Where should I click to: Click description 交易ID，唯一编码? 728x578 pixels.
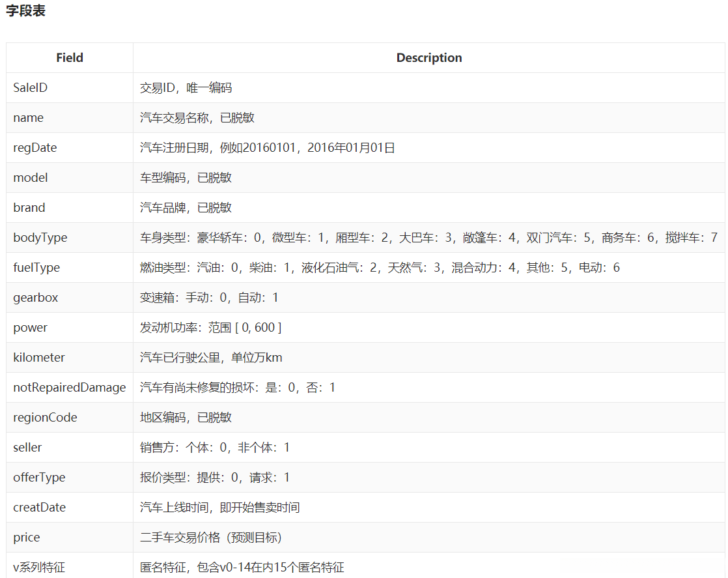186,88
